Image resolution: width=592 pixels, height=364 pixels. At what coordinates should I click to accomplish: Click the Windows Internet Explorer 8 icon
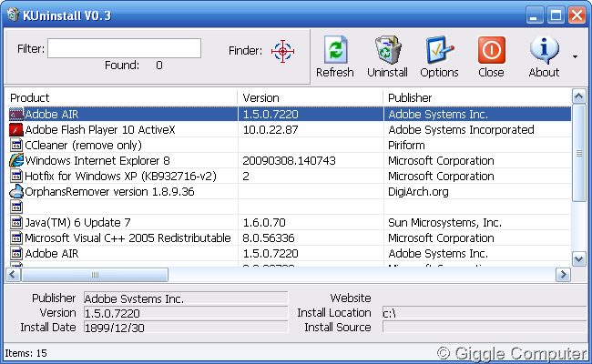pos(15,161)
